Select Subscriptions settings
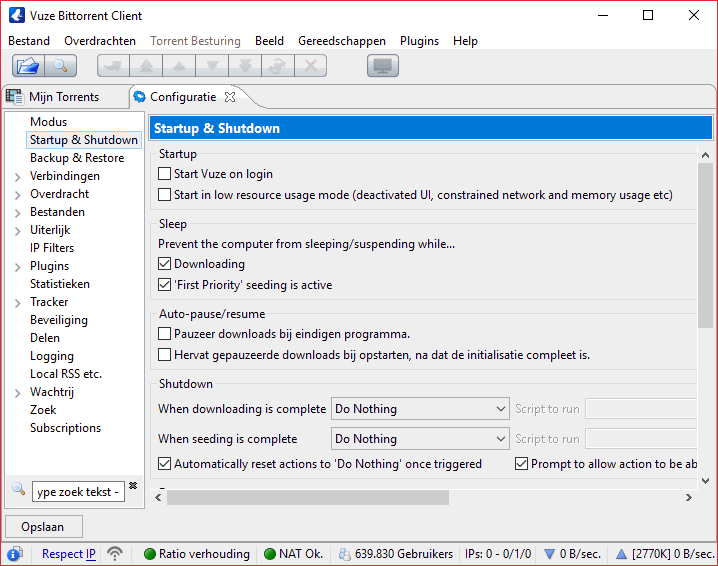 click(65, 428)
